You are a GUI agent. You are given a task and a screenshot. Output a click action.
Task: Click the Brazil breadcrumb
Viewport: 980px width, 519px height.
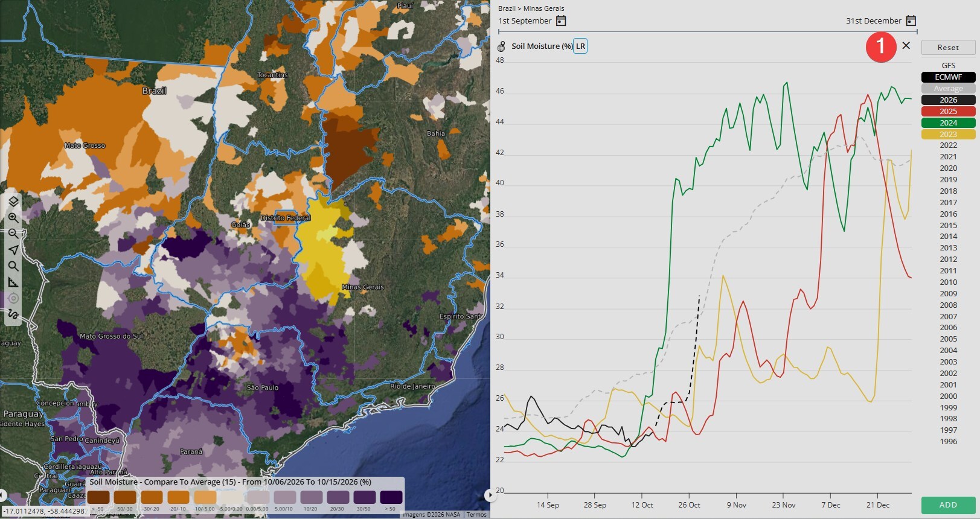click(x=507, y=8)
